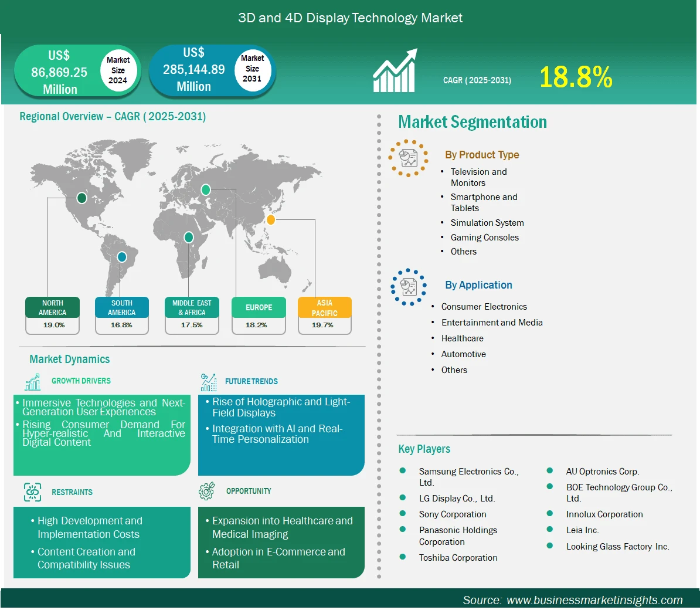700x610 pixels.
Task: Select the Market Size 2024 circle badge
Action: (118, 70)
